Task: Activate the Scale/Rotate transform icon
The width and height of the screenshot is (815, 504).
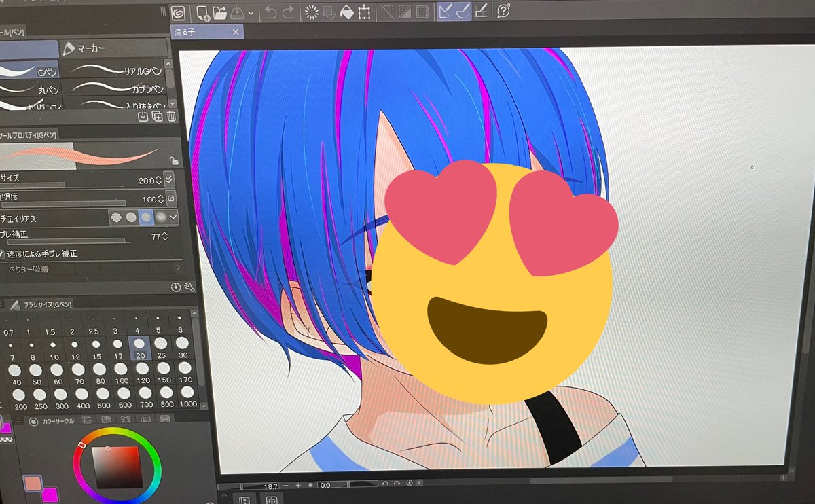Action: [x=364, y=12]
